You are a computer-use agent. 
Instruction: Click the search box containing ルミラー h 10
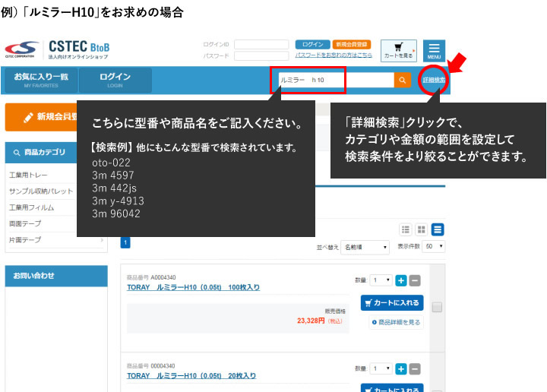[337, 81]
